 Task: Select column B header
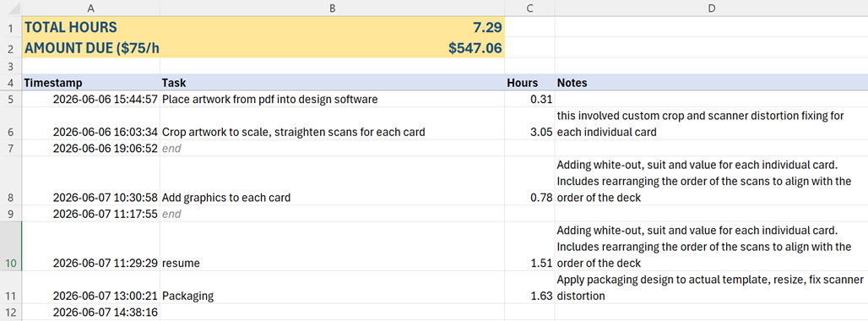332,8
